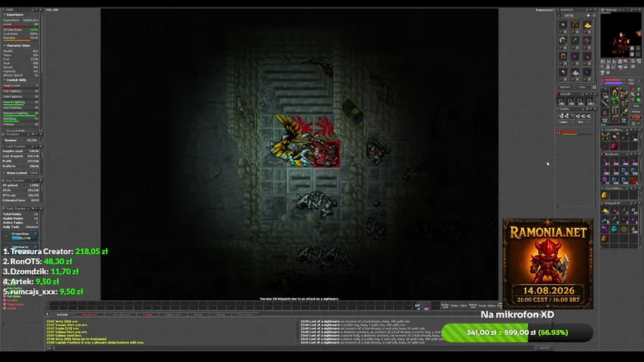Click the red button below Stop

tap(636, 117)
